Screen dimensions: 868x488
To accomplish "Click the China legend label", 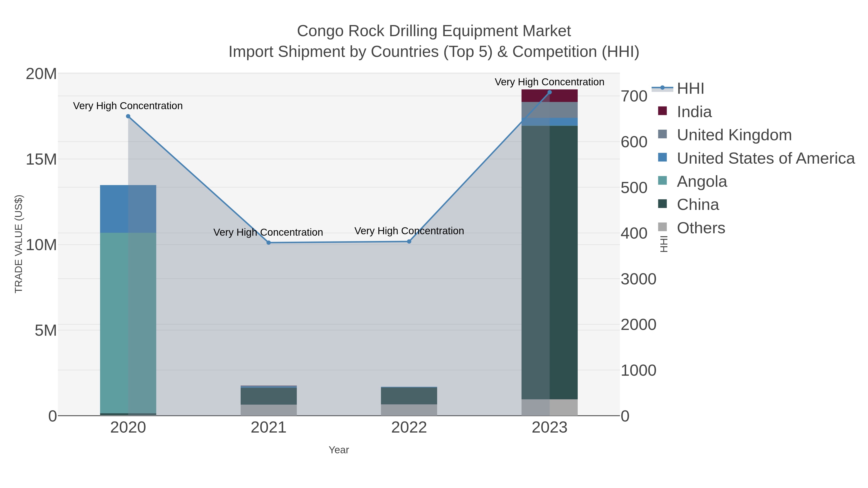I will 698,205.
